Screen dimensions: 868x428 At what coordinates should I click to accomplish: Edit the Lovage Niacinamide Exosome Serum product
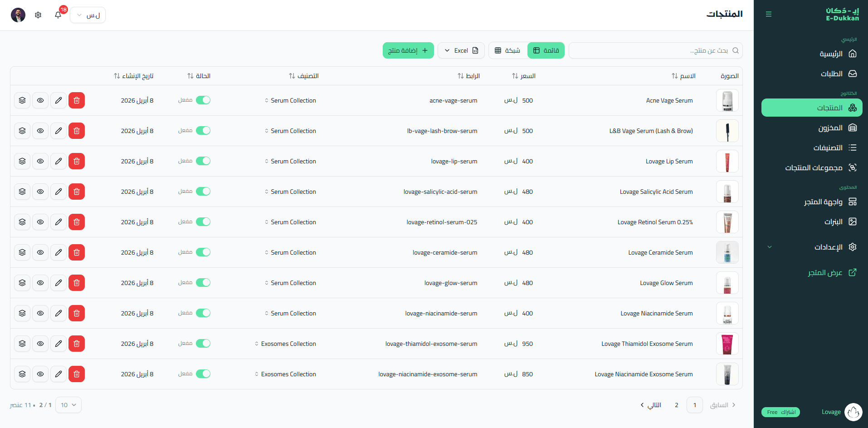[x=59, y=374]
